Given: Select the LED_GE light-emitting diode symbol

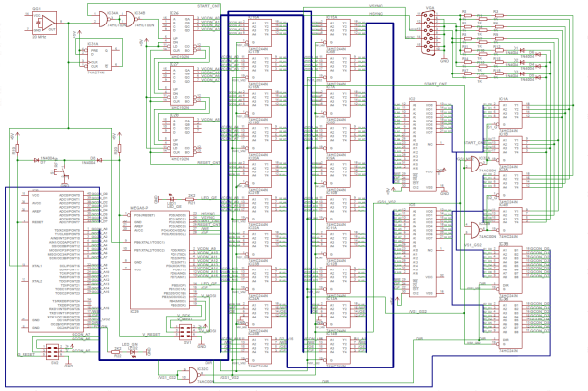Looking at the screenshot, I should click(x=171, y=199).
